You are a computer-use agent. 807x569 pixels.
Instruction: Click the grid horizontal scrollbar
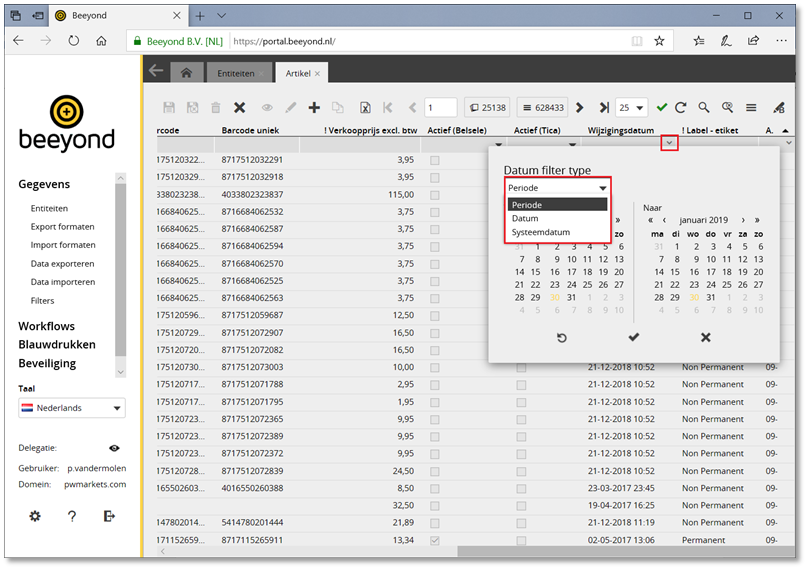(626, 552)
